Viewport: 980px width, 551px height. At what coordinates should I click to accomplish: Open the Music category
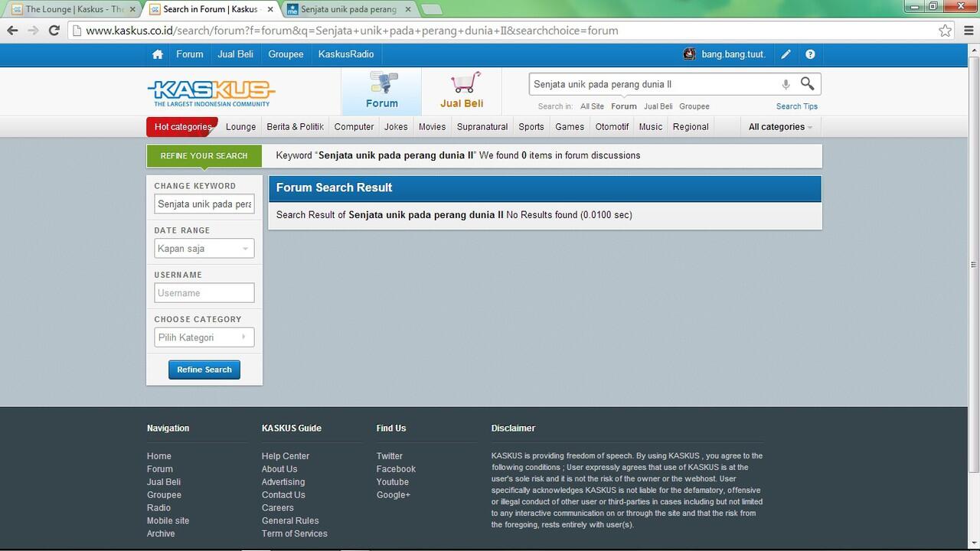click(x=651, y=127)
